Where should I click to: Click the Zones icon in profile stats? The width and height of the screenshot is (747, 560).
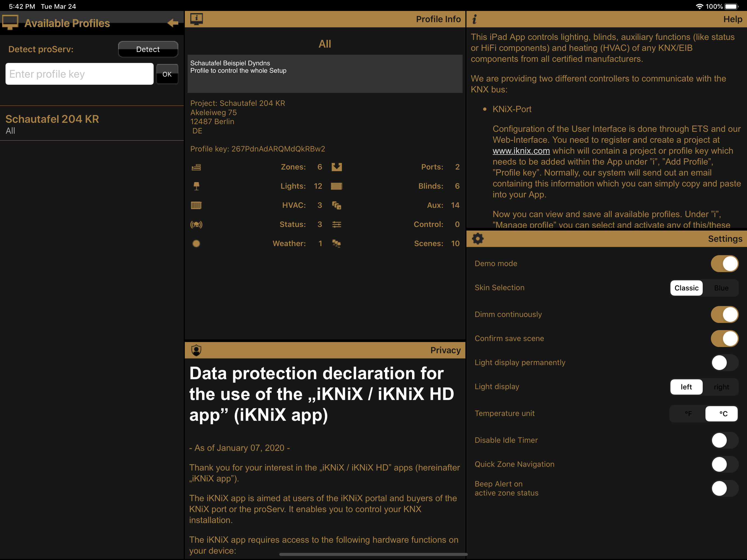[196, 167]
